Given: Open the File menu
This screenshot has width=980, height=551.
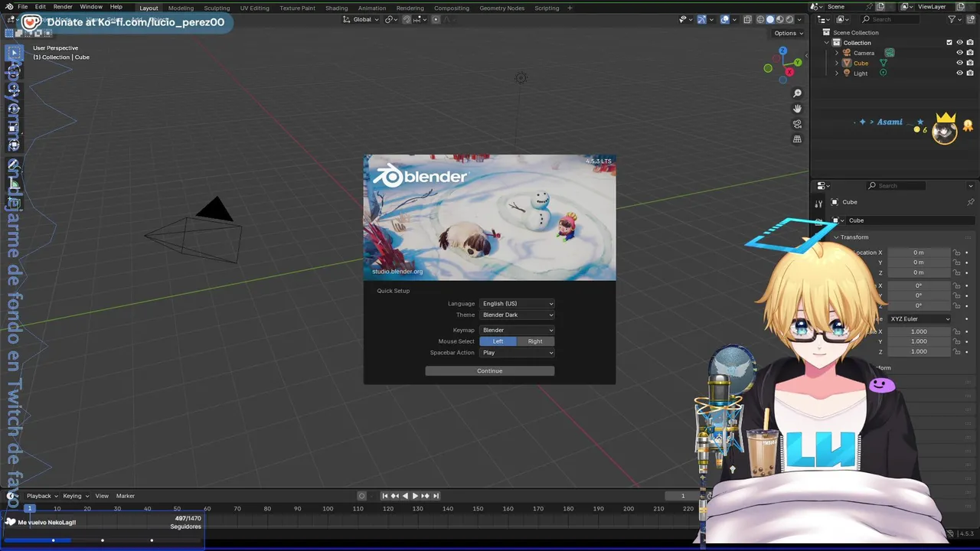Looking at the screenshot, I should pos(22,7).
